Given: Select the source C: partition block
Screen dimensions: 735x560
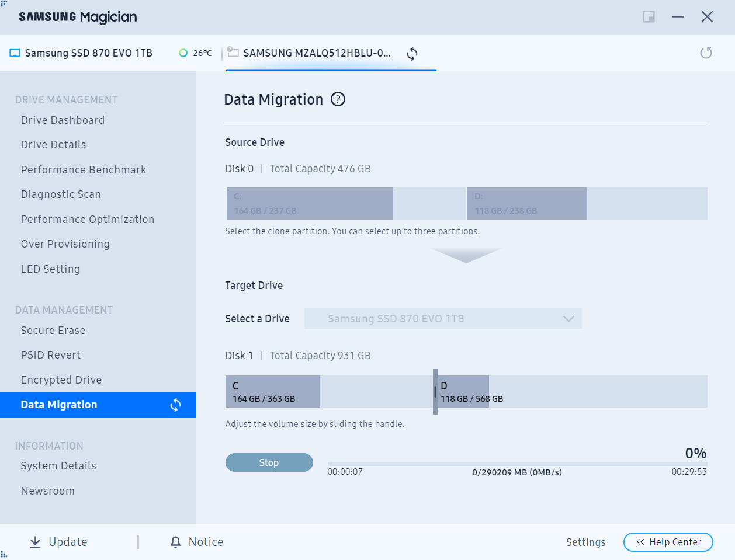Looking at the screenshot, I should click(310, 203).
